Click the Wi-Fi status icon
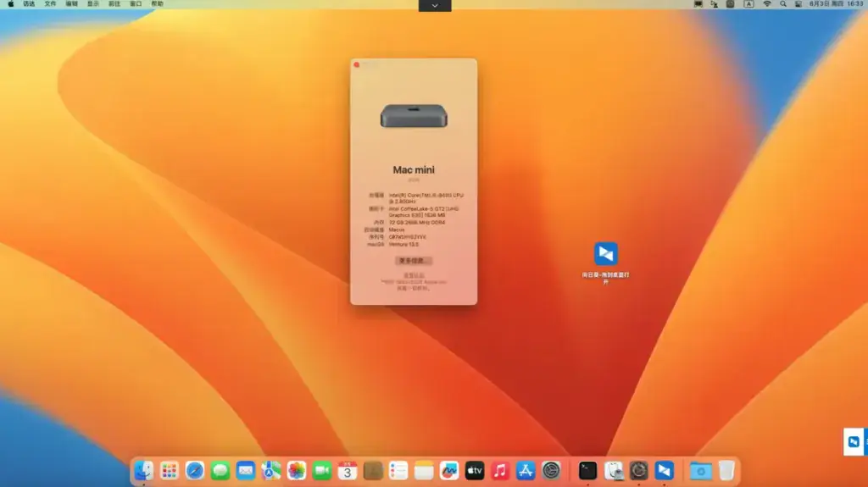Viewport: 868px width, 487px height. (x=766, y=4)
